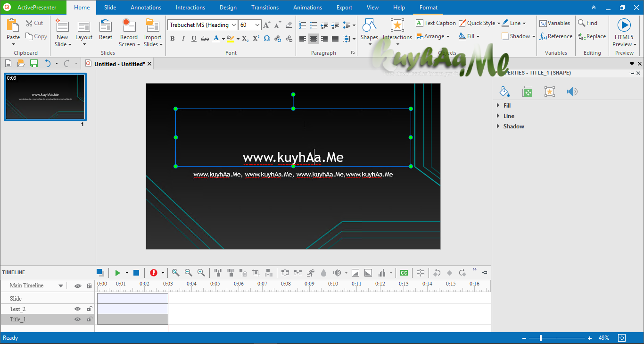Screen dimensions: 644x344
Task: Click the crop range icon in timeline
Action: pos(256,273)
